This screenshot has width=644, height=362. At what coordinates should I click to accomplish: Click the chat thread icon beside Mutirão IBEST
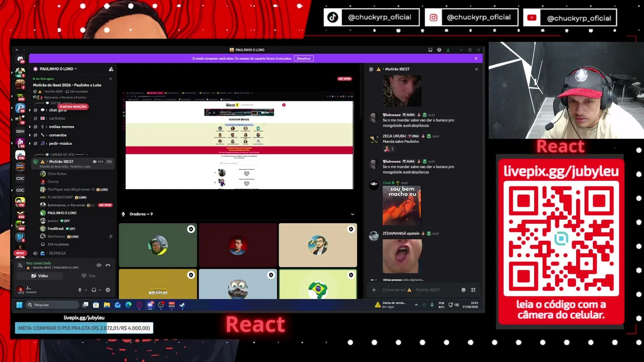pos(371,69)
